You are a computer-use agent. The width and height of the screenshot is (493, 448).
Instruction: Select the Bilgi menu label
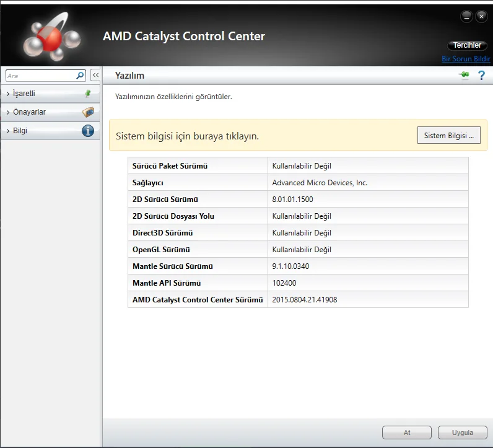20,131
